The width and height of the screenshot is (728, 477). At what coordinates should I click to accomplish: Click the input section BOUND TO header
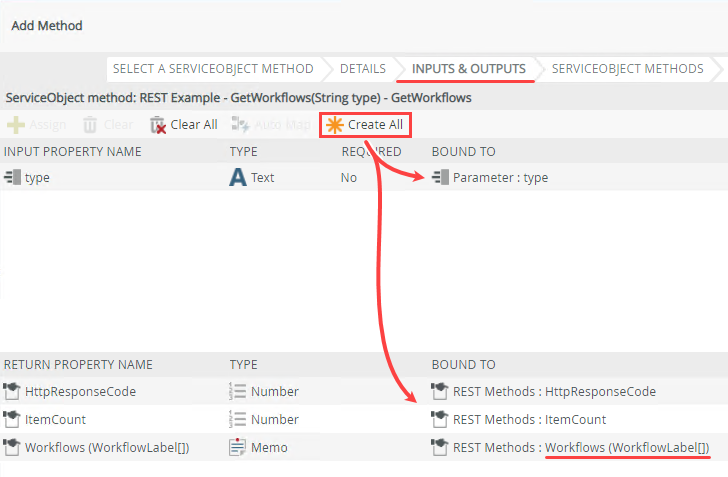coord(463,152)
